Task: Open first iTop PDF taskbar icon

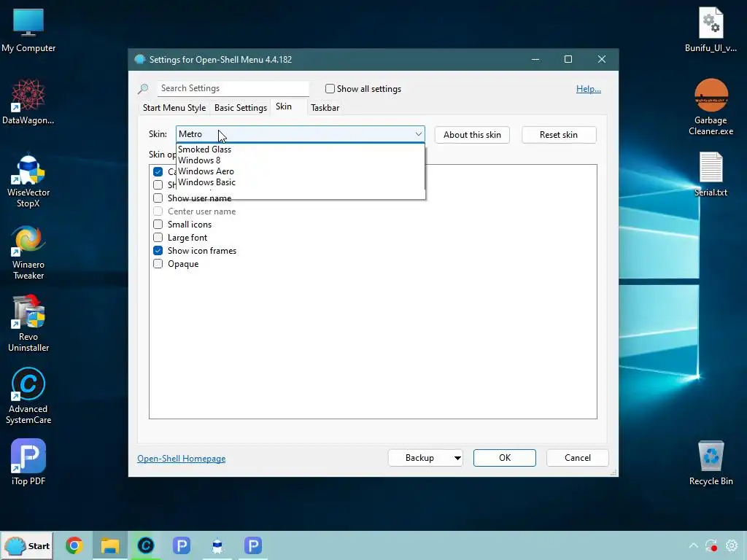Action: (181, 545)
